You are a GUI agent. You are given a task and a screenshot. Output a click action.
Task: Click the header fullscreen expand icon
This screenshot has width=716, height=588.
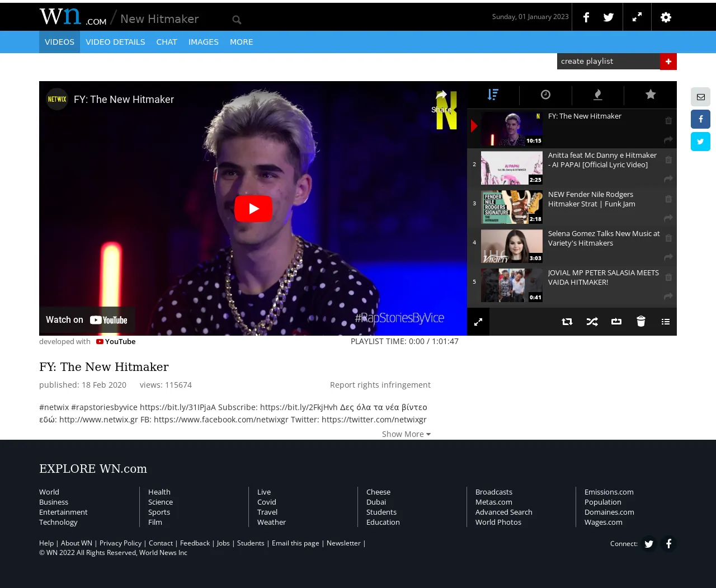[637, 17]
